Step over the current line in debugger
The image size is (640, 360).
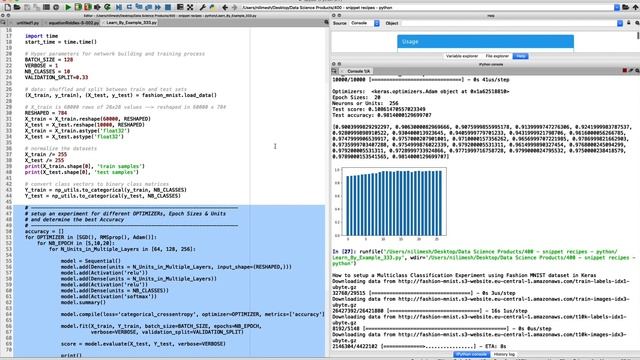click(129, 7)
